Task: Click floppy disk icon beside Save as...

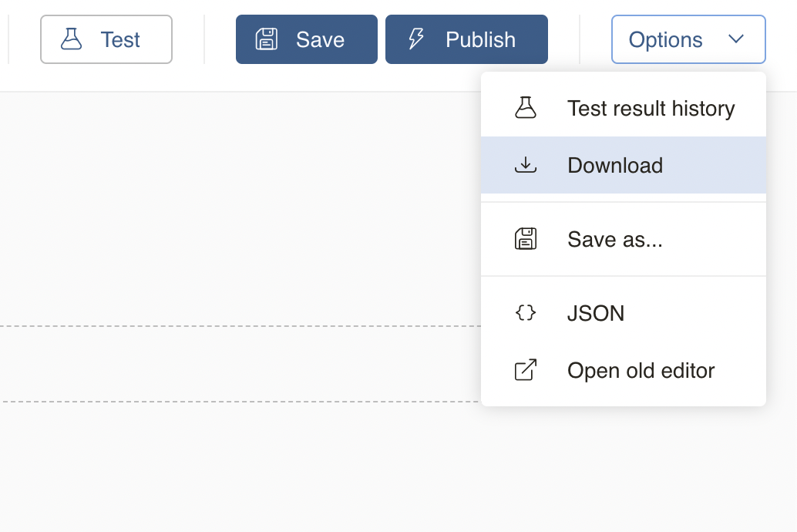Action: click(526, 239)
